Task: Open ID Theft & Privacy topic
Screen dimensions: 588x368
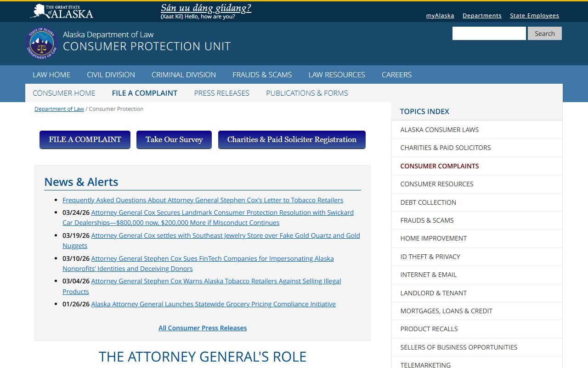Action: 477,257
